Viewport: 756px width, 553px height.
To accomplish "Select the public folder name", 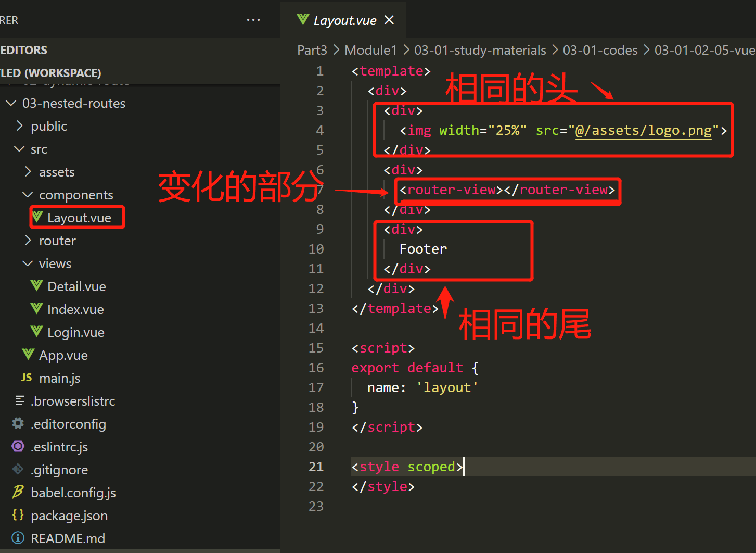I will [x=49, y=126].
